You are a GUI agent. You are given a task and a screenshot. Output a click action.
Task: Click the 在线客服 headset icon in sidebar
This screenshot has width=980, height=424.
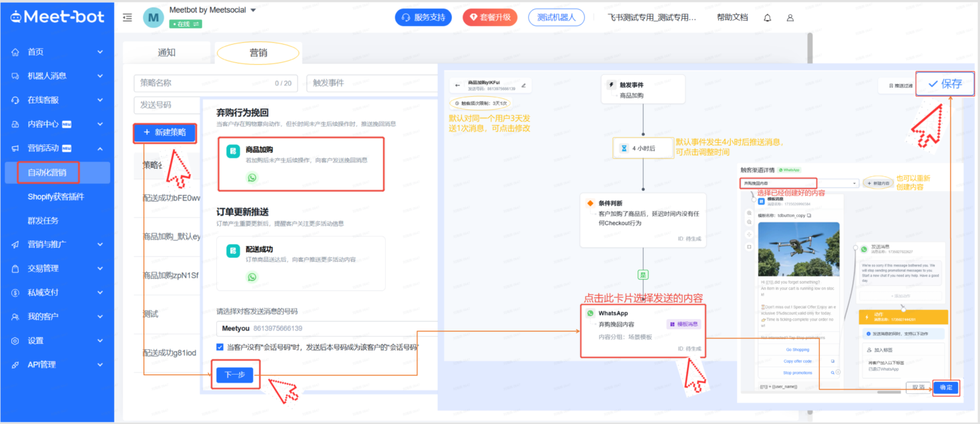15,100
